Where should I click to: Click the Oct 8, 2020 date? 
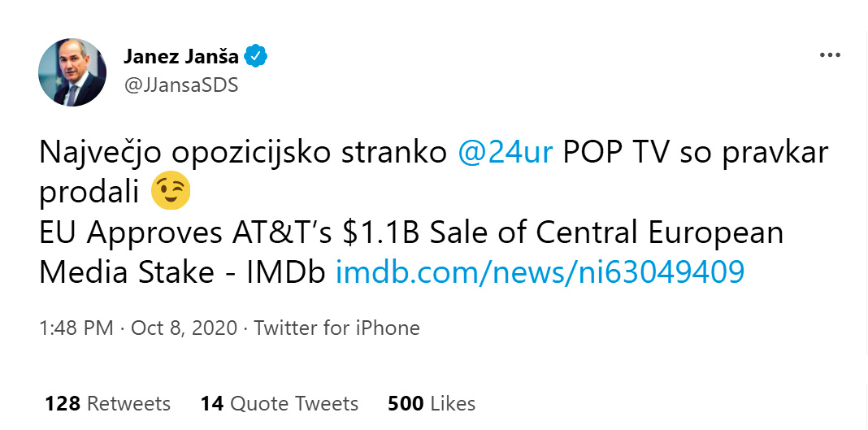(x=184, y=328)
